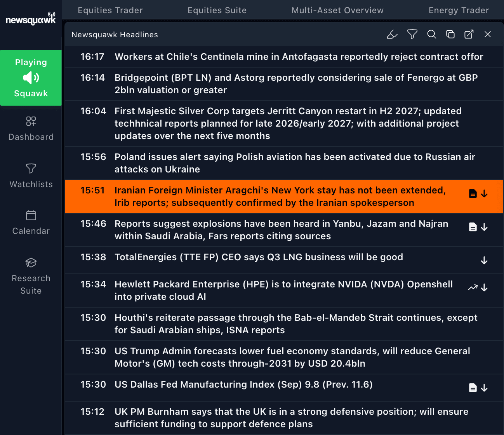The image size is (504, 435).
Task: Close the Newsquawk Headlines panel
Action: (488, 35)
